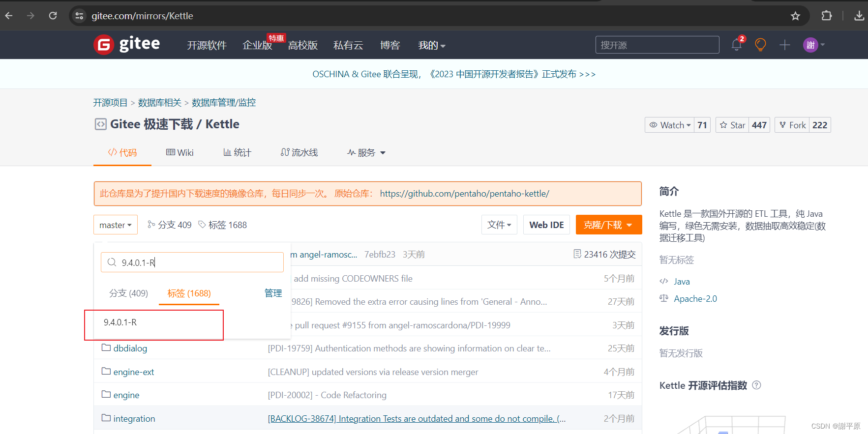
Task: Click the browser back arrow
Action: tap(9, 16)
